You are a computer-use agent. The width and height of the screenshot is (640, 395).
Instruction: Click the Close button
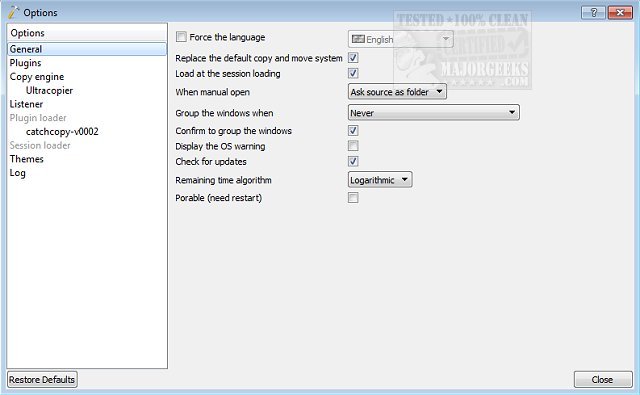coord(603,379)
